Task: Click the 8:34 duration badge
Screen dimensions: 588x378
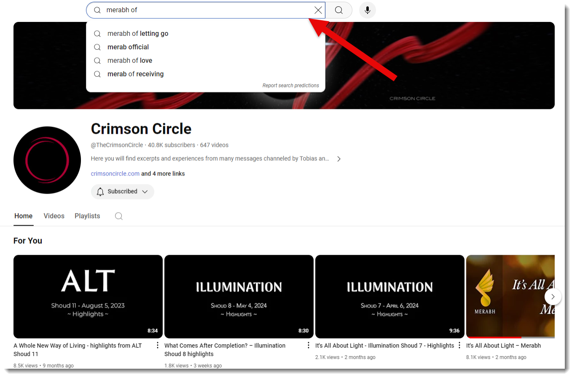Action: point(153,331)
